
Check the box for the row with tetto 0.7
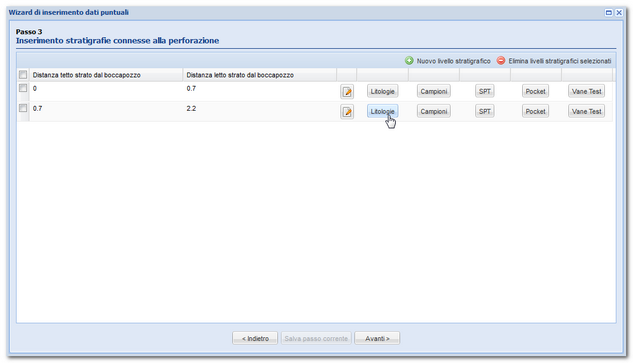(23, 108)
